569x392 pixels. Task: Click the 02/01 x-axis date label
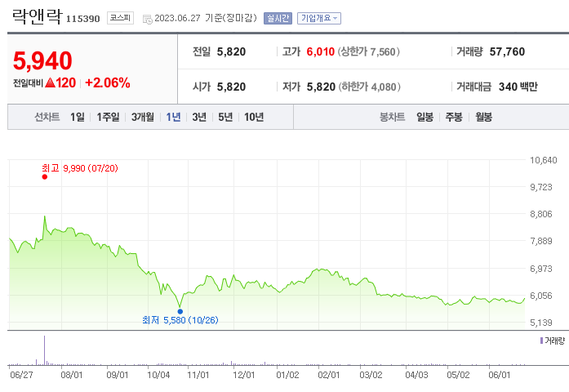pyautogui.click(x=329, y=375)
